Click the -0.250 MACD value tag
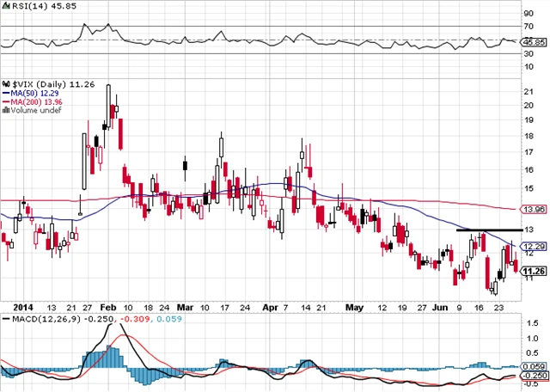 coord(535,375)
